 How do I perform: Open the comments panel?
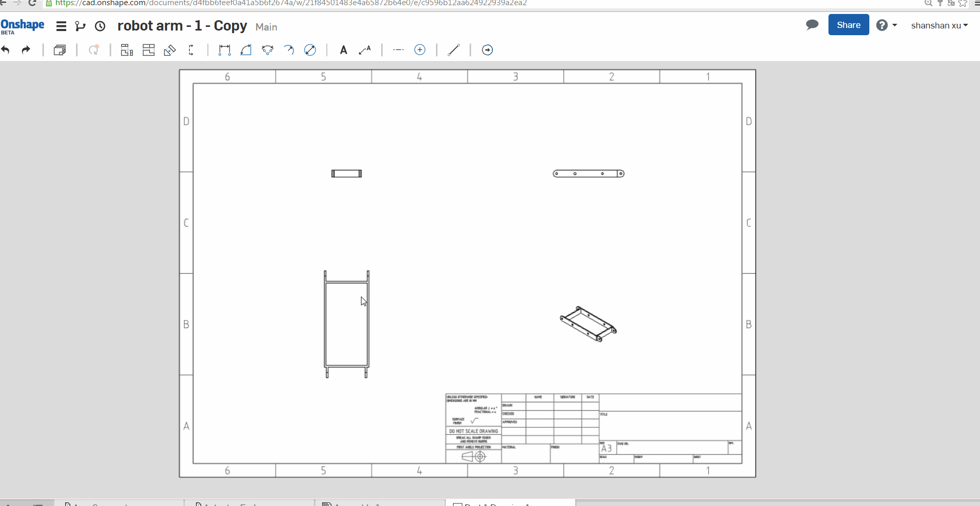pyautogui.click(x=812, y=24)
